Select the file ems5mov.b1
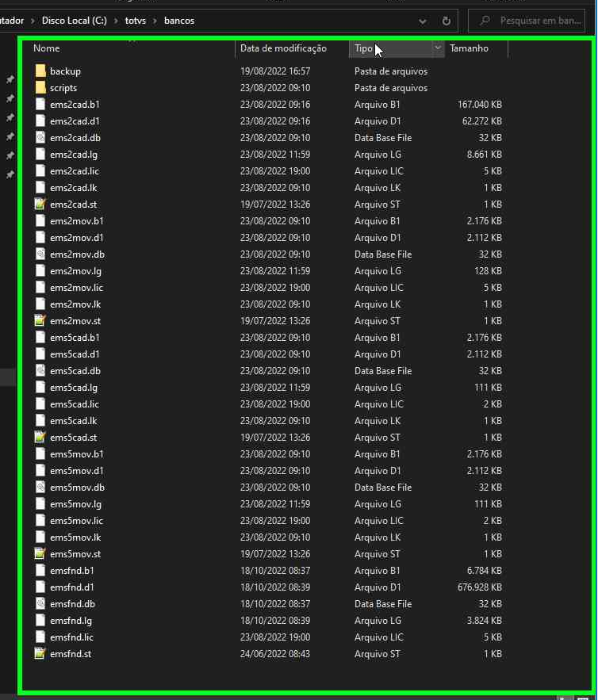 (x=76, y=454)
